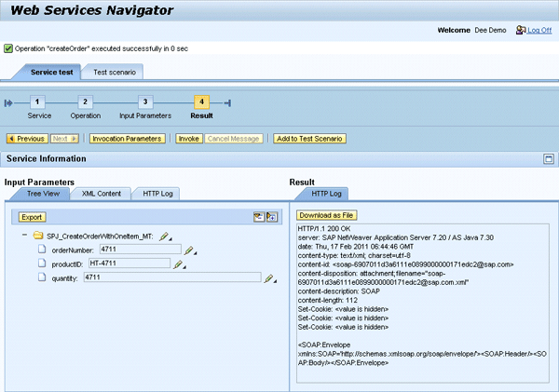559x392 pixels.
Task: Click the Invocation Parameters button
Action: click(x=127, y=139)
